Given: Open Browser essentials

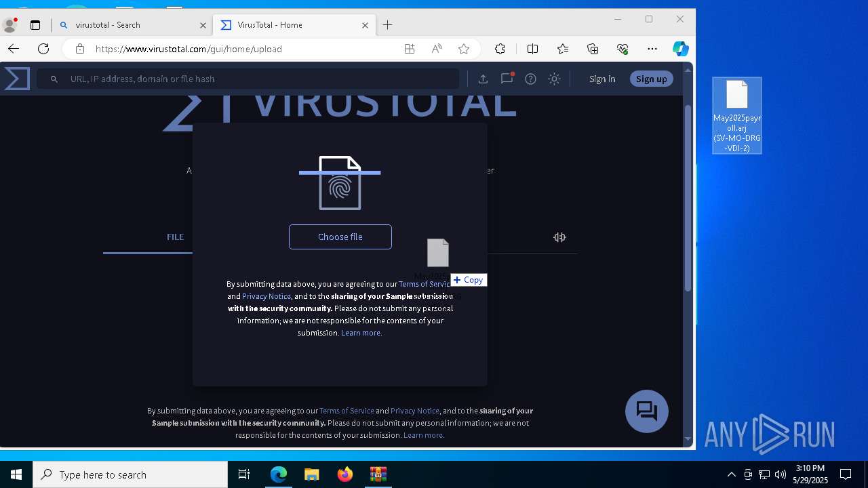Looking at the screenshot, I should (623, 49).
